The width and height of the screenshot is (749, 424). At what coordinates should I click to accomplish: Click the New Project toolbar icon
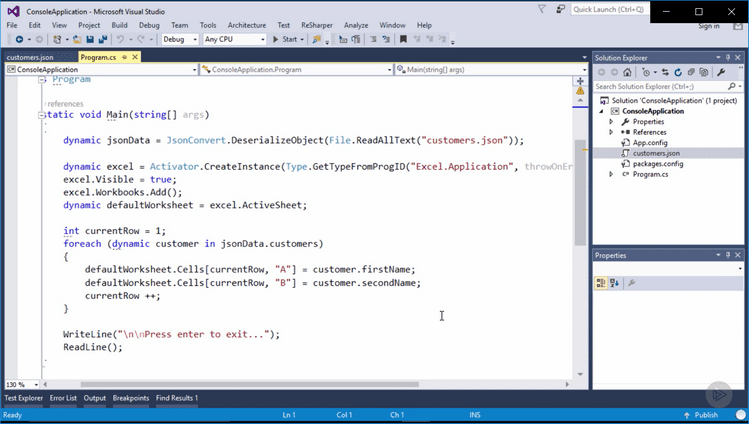(x=57, y=40)
